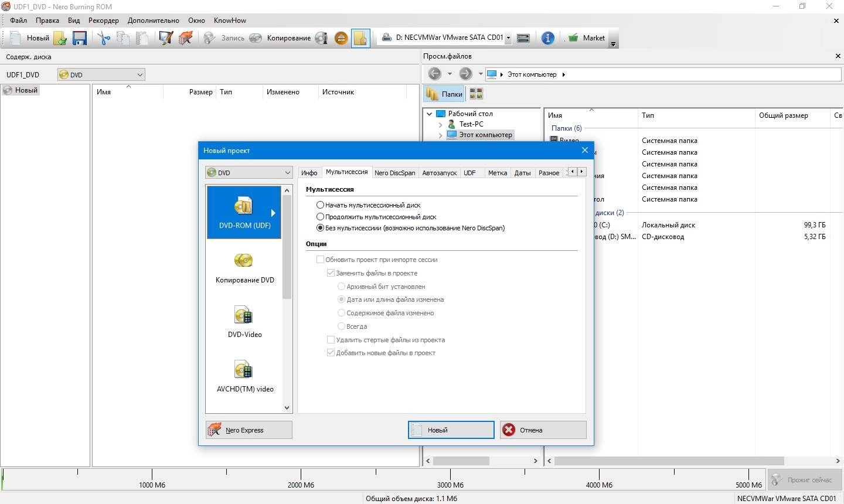Close the Просм.файлов panel

click(838, 56)
